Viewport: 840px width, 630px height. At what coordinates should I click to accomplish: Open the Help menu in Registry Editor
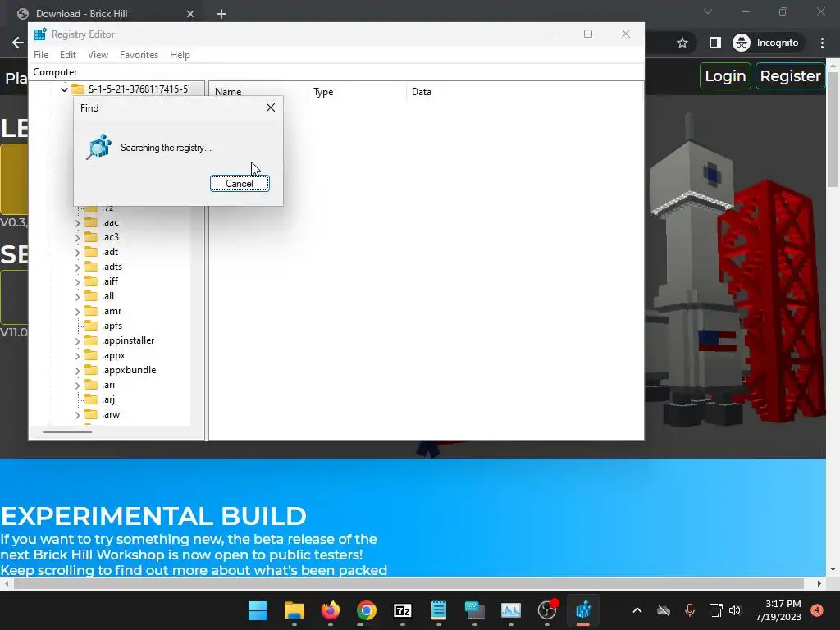(x=180, y=55)
